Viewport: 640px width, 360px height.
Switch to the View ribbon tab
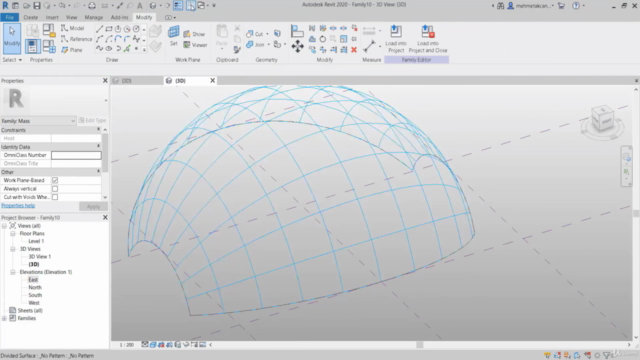pyautogui.click(x=71, y=17)
